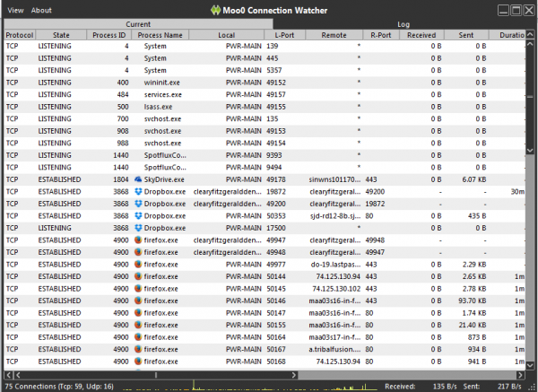
Task: Click remote host sinwns101170 cell
Action: click(x=334, y=179)
